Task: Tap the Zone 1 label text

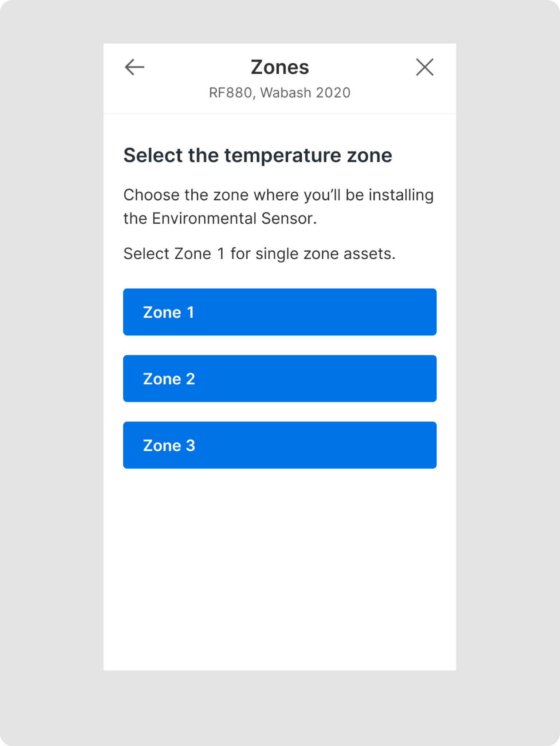Action: point(168,313)
